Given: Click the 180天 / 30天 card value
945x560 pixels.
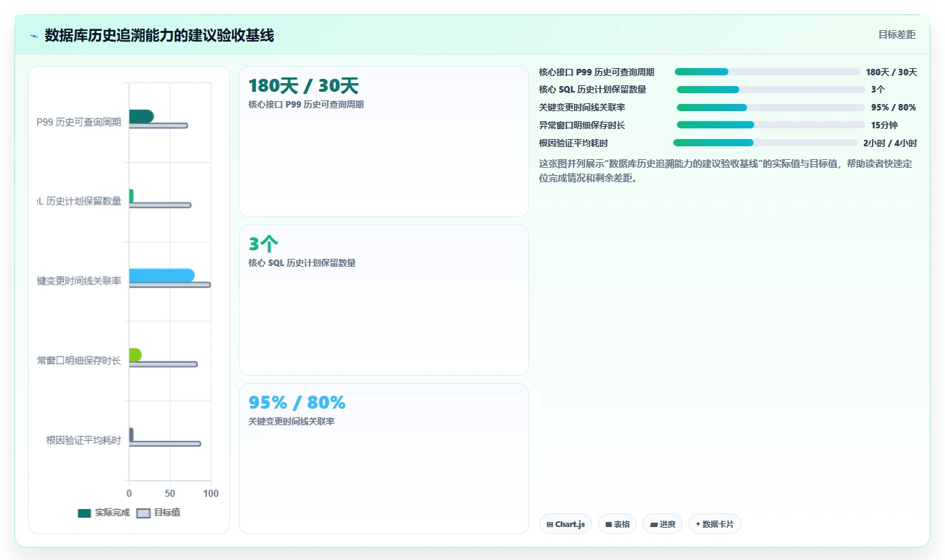Looking at the screenshot, I should coord(303,86).
